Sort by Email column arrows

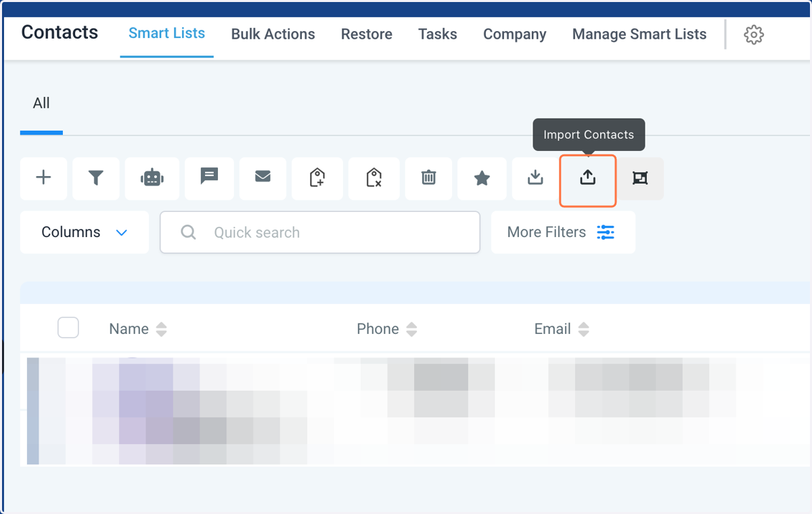pos(583,329)
